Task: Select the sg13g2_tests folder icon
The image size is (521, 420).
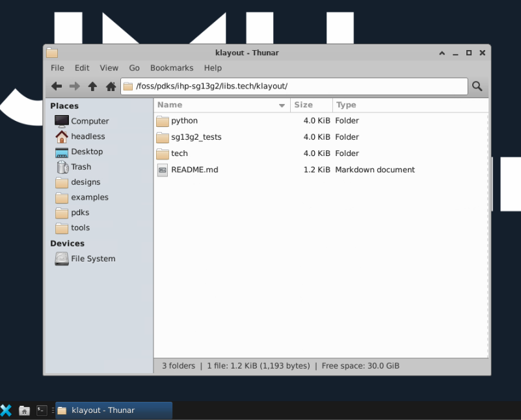Action: click(163, 137)
